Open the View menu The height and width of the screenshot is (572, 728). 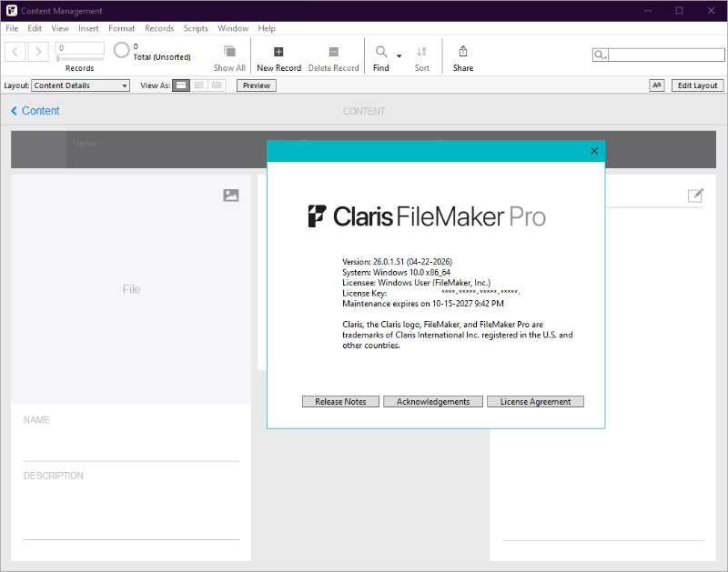60,29
